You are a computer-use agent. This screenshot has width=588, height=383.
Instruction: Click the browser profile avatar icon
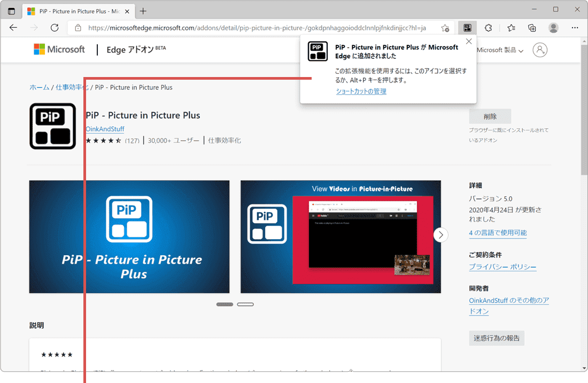tap(553, 28)
